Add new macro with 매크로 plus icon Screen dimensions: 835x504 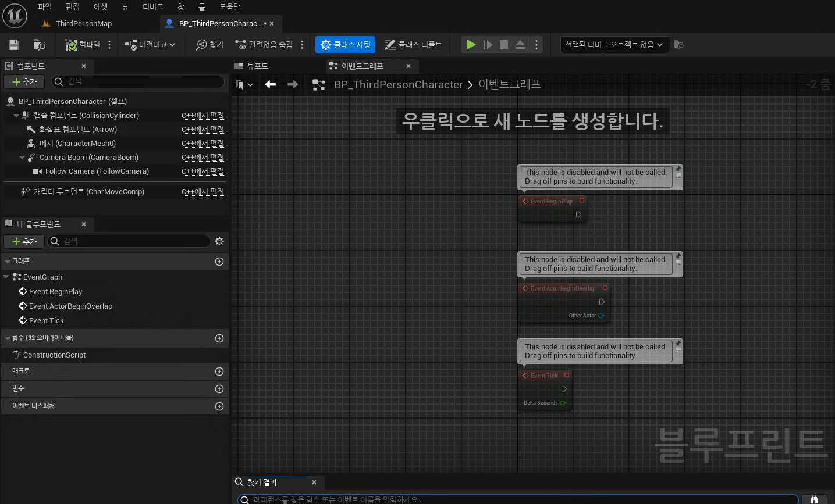(219, 371)
